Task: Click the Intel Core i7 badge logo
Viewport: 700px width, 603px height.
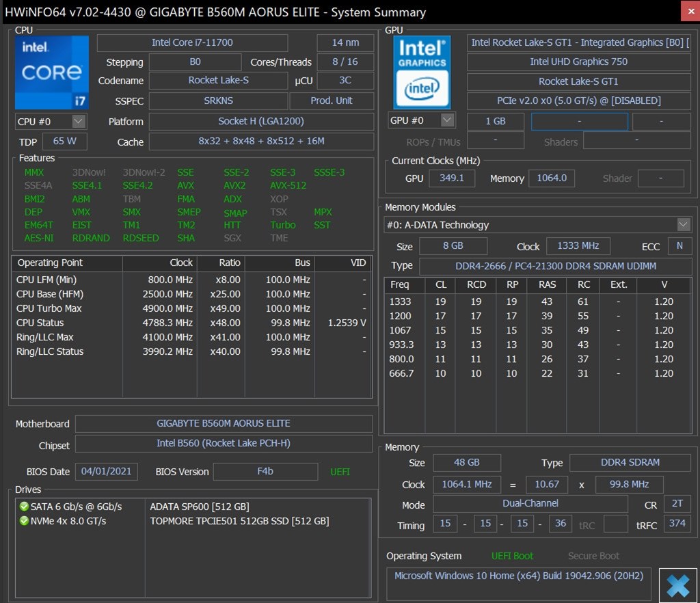Action: coord(51,72)
